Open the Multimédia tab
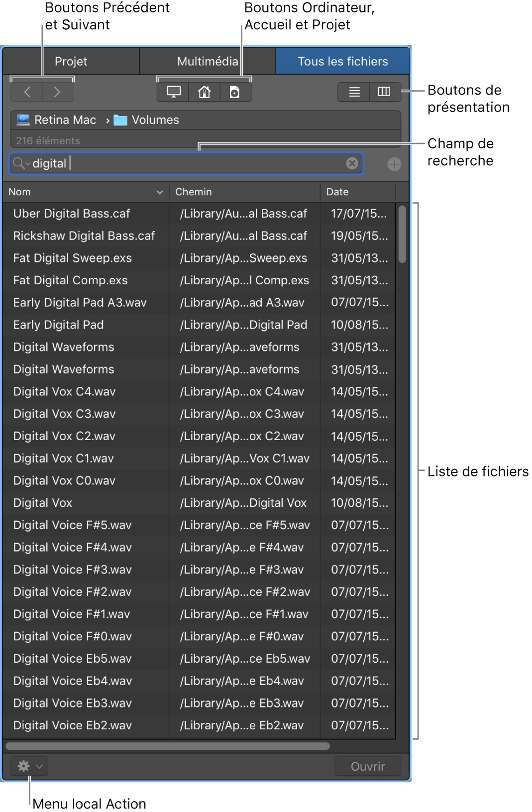Viewport: 532px width, 812px height. 208,61
